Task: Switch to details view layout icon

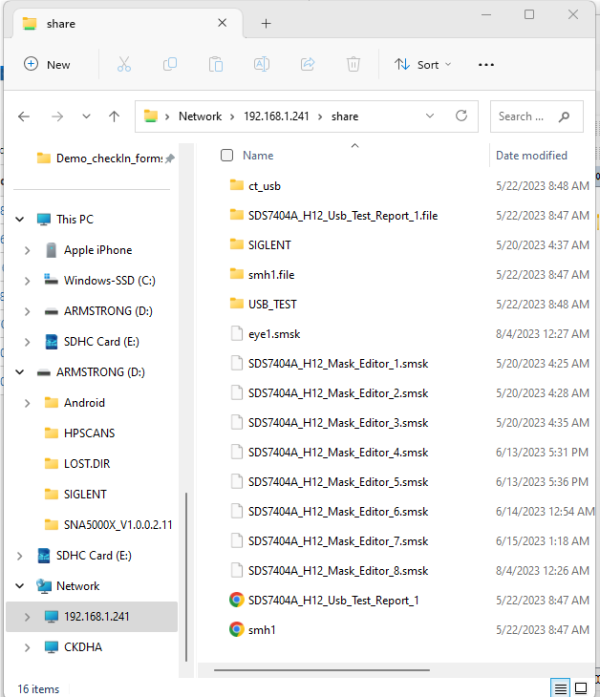Action: coord(562,687)
